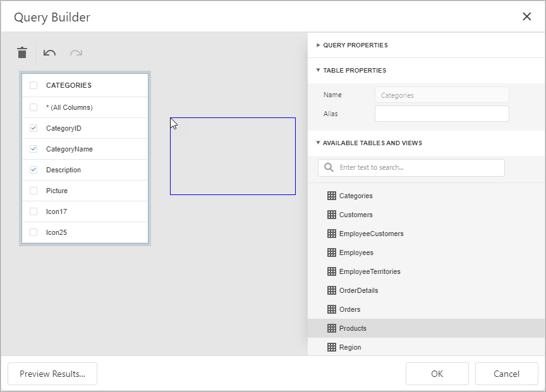Click the table icon next to EmployeeTerritories
Viewport: 546px width, 392px height.
[331, 271]
